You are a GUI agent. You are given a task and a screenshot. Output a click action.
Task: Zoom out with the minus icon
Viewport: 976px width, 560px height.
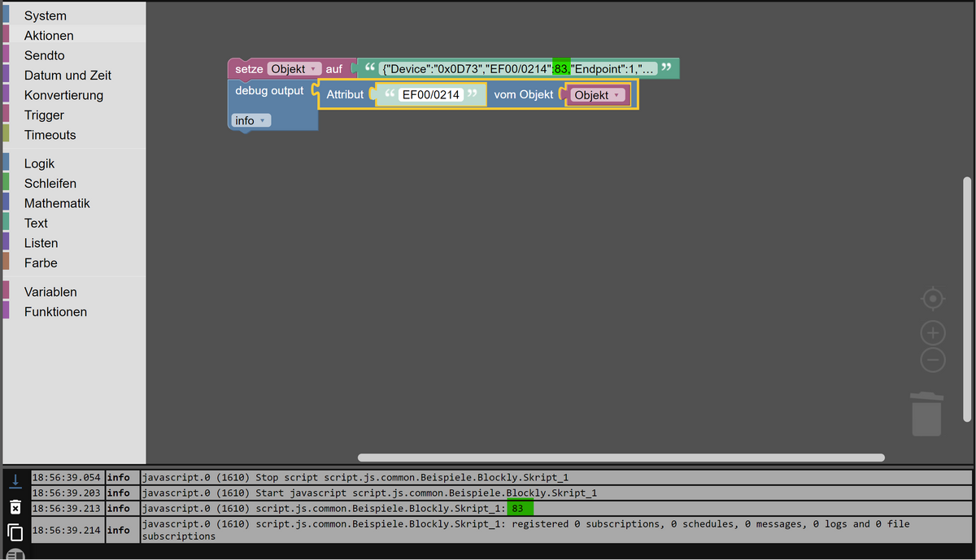coord(933,360)
